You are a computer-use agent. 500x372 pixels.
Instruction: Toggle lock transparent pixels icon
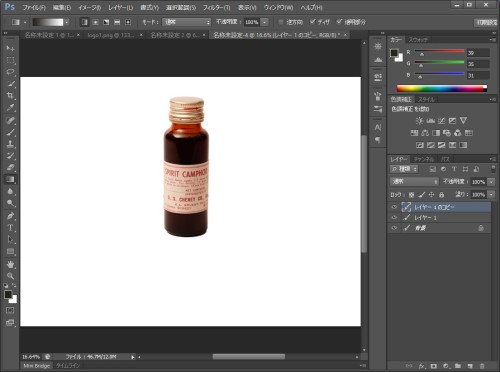click(411, 194)
